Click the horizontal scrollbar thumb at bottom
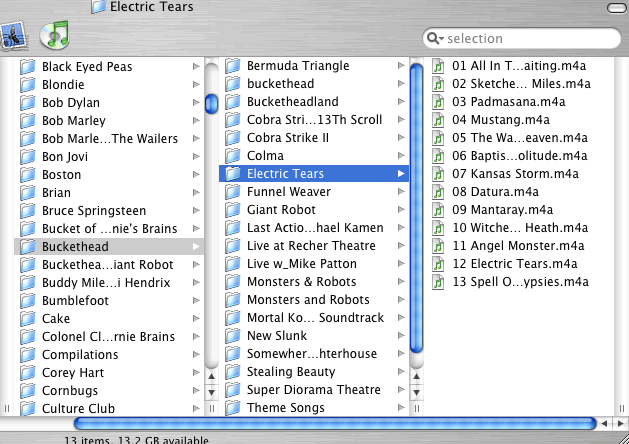The image size is (629, 444). pyautogui.click(x=335, y=424)
